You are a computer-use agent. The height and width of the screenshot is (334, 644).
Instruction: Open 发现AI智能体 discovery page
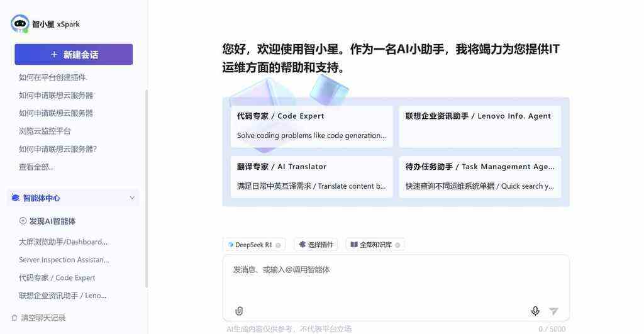52,221
